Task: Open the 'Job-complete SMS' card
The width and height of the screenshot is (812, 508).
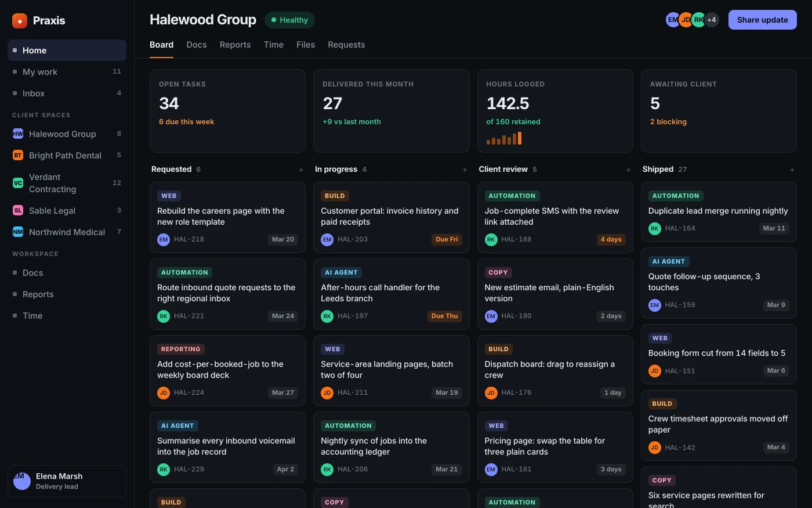Action: pos(555,217)
